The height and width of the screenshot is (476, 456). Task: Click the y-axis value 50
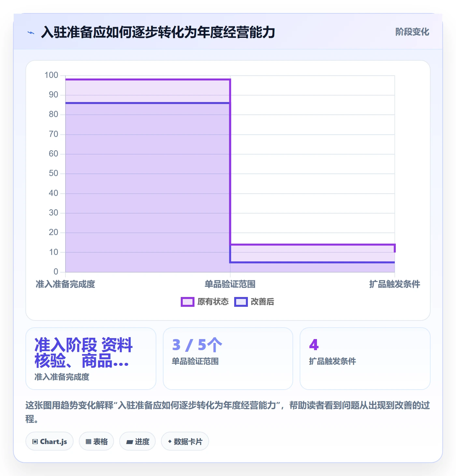click(53, 173)
